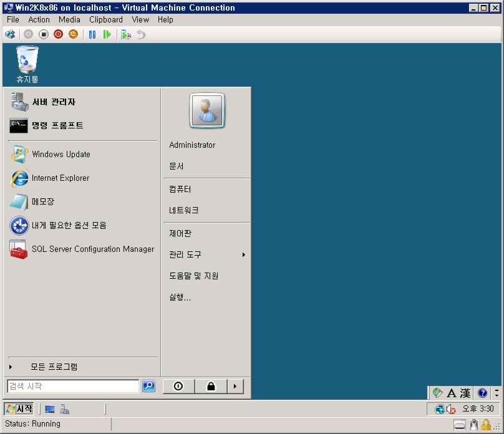Click the user account picture
The image size is (504, 434).
(207, 110)
